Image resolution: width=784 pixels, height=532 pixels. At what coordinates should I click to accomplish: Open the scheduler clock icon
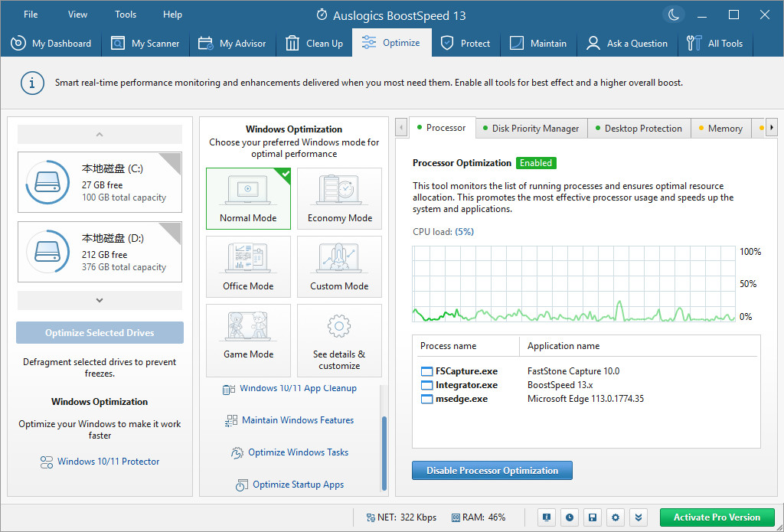(x=570, y=517)
